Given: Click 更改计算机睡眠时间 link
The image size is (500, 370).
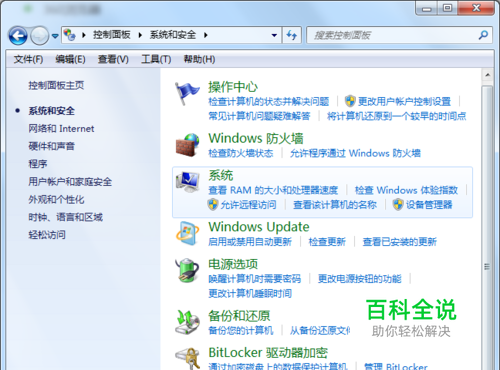Looking at the screenshot, I should [250, 293].
